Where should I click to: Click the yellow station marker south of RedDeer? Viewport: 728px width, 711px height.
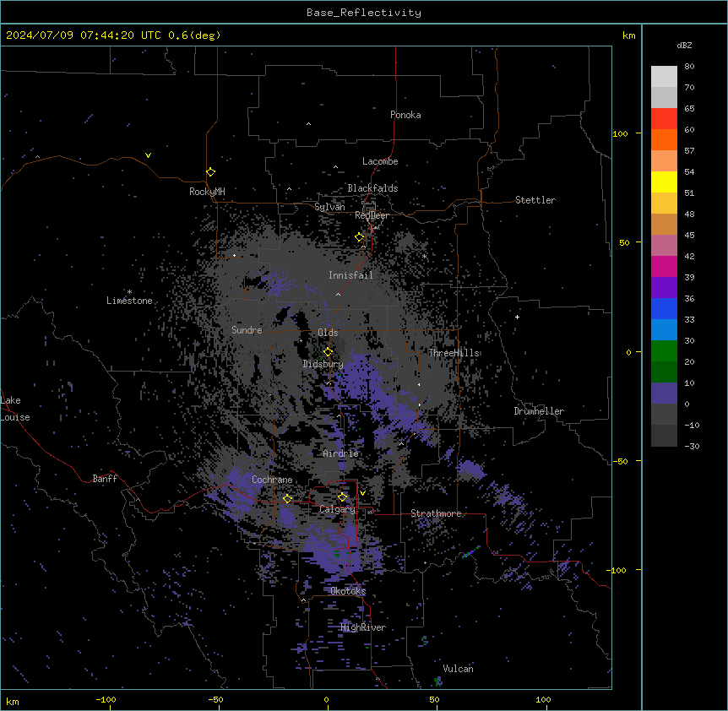click(360, 237)
